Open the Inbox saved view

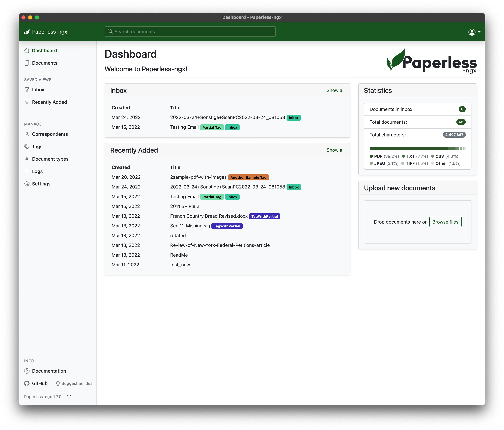click(38, 90)
